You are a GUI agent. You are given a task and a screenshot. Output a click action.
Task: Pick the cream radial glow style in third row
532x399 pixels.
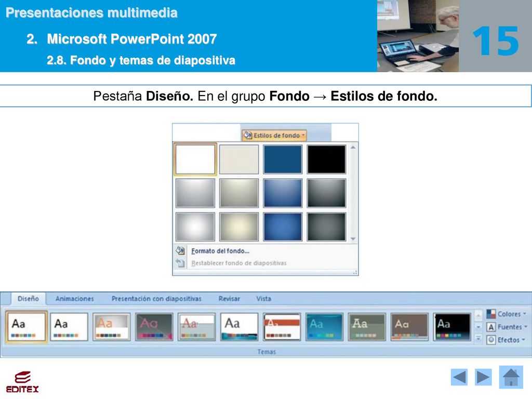(239, 227)
